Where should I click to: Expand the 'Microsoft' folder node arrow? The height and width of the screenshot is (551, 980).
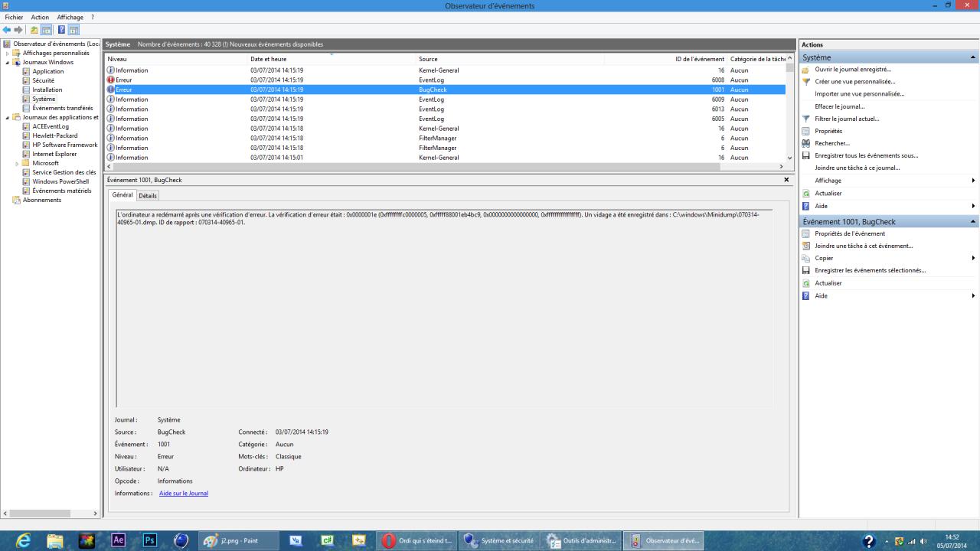pos(17,164)
